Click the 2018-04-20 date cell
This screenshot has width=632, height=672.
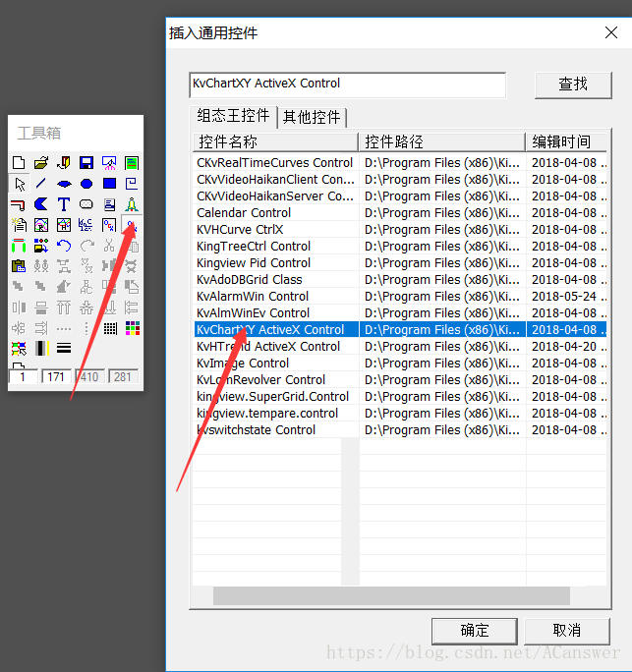(566, 346)
